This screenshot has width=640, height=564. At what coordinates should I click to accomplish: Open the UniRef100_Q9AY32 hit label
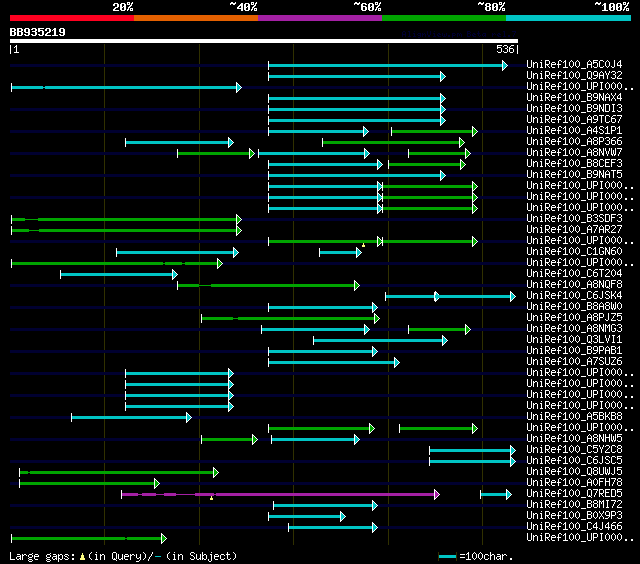coord(574,75)
